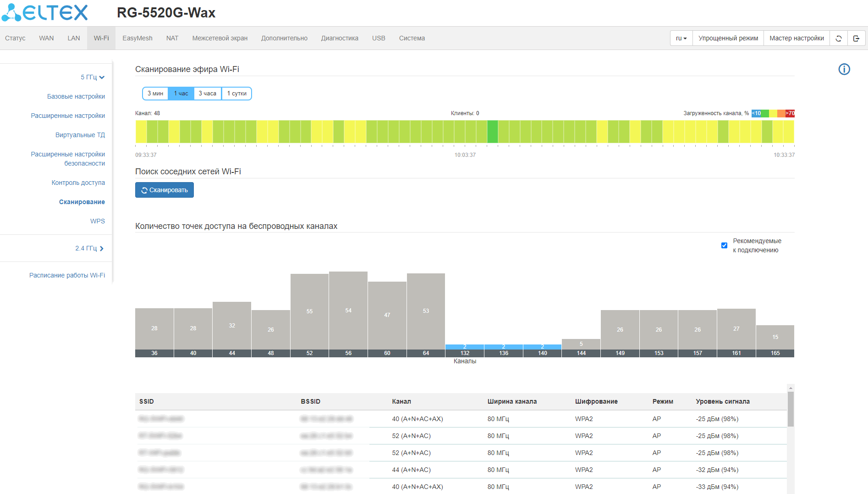The width and height of the screenshot is (868, 494).
Task: Click the networks table scrollbar thumb
Action: 791,408
